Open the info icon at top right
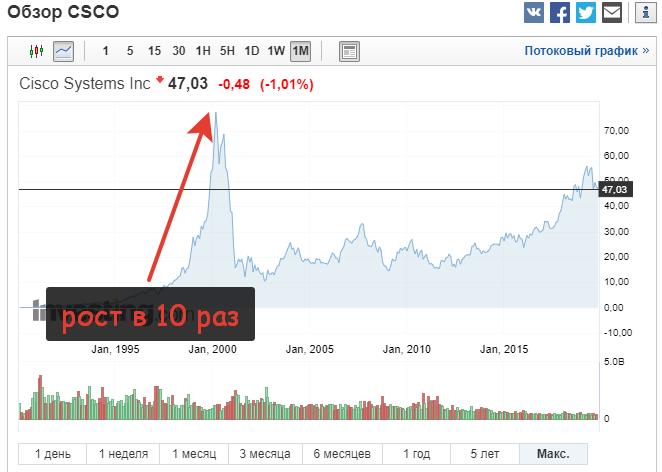Viewport: 662px width, 472px height. (x=645, y=13)
